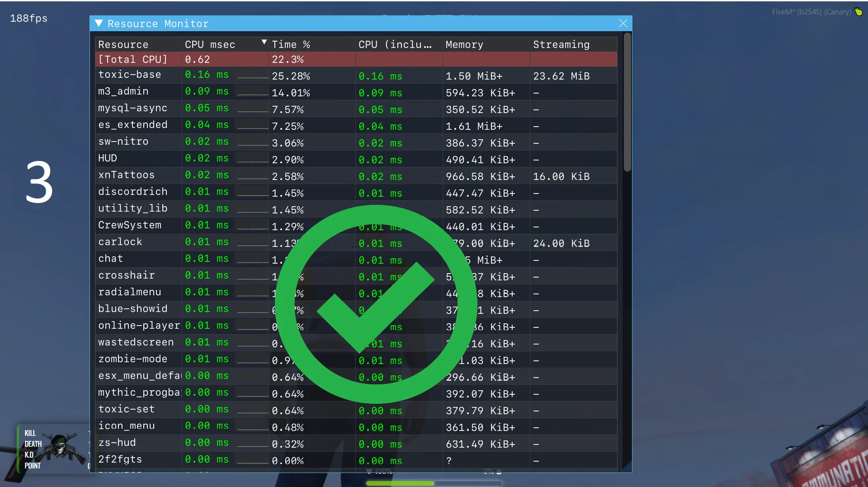Click the es_extended resource entry

click(133, 125)
